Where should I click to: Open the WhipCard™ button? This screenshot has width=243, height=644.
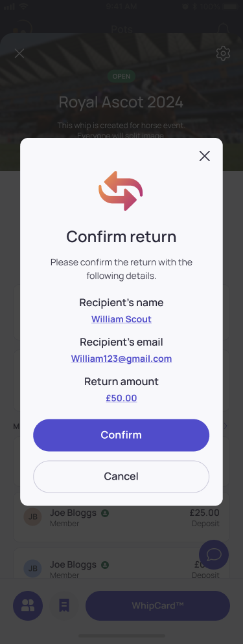[x=157, y=605]
